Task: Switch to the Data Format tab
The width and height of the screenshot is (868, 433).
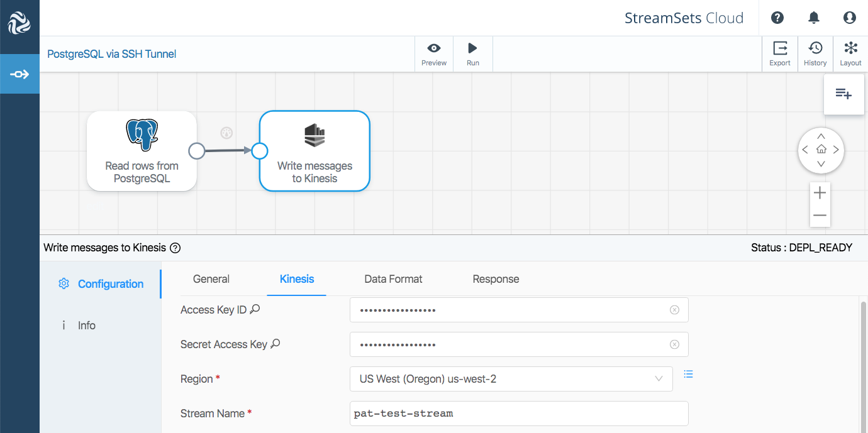Action: (x=393, y=279)
